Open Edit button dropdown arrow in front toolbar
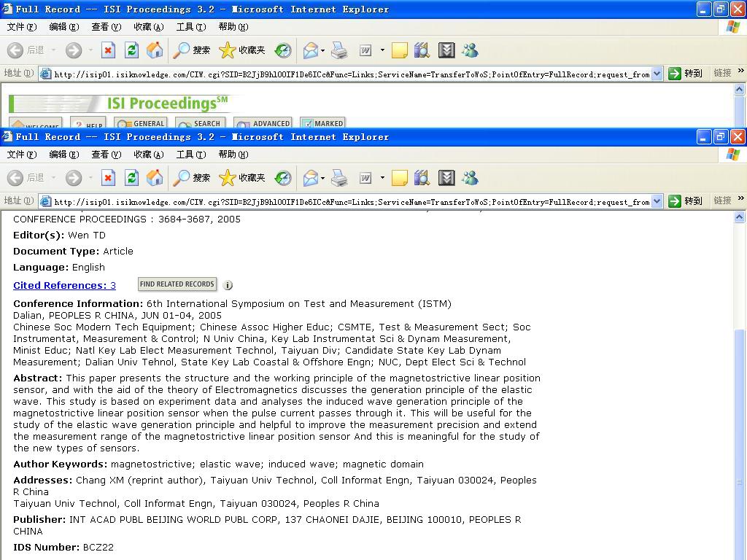This screenshot has height=560, width=747. [382, 178]
